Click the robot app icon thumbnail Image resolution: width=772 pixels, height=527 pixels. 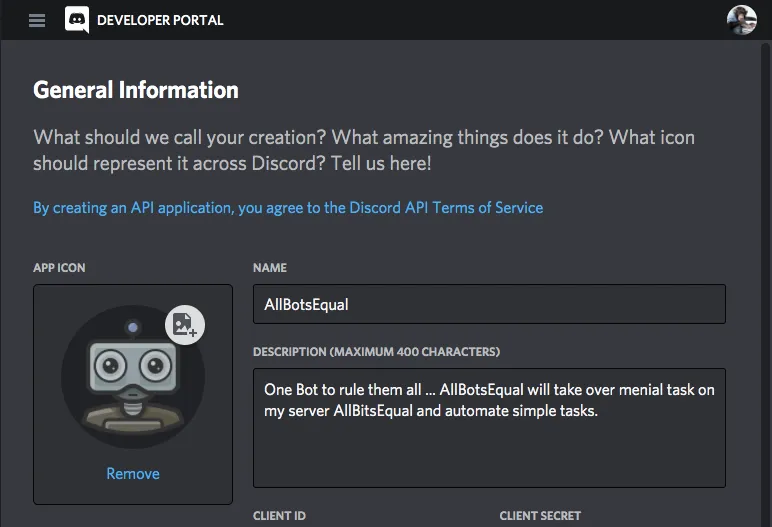132,377
